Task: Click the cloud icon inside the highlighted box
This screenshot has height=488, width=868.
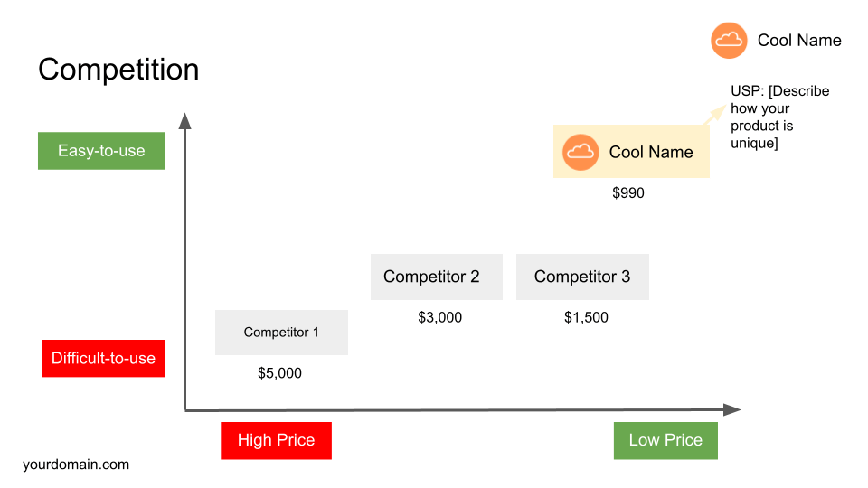Action: point(580,152)
